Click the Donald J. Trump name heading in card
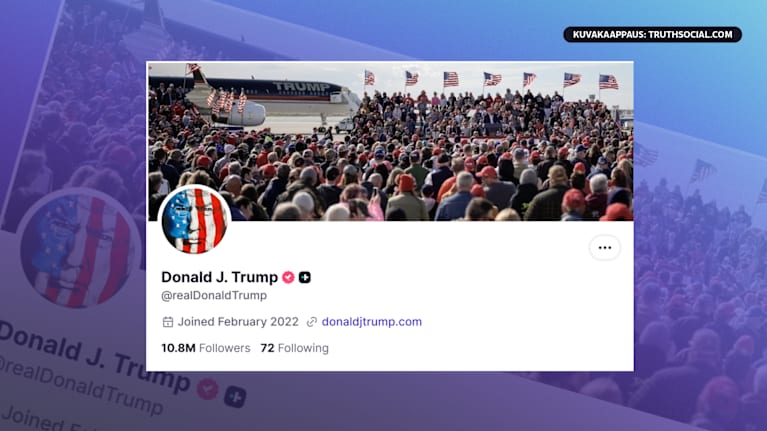Image resolution: width=767 pixels, height=431 pixels. pyautogui.click(x=220, y=277)
